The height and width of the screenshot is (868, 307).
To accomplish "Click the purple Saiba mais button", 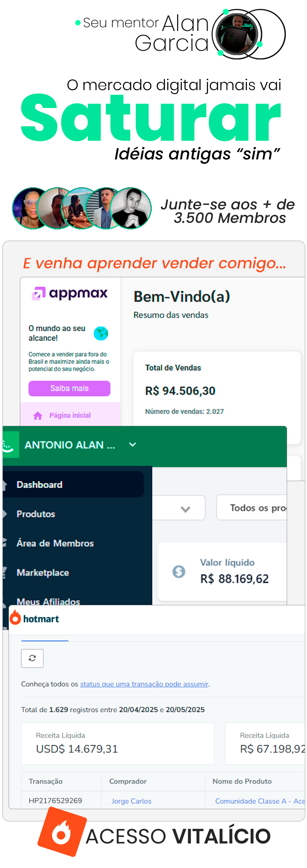I will coord(69,388).
